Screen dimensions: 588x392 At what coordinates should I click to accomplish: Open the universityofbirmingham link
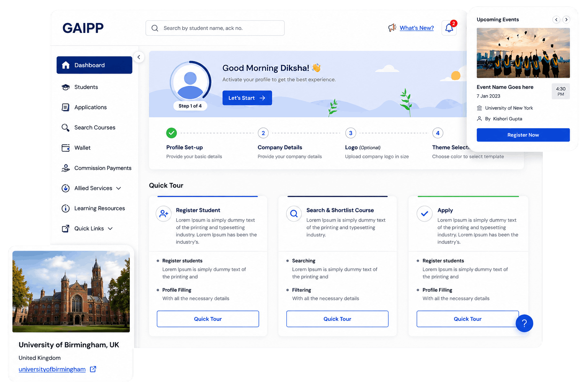coord(52,369)
